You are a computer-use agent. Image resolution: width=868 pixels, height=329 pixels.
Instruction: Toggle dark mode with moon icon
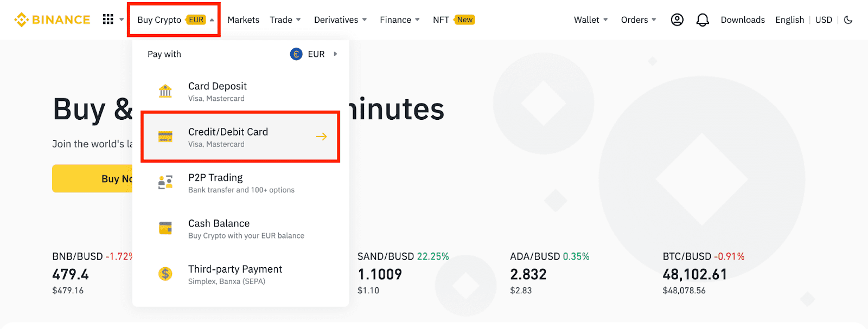point(848,20)
